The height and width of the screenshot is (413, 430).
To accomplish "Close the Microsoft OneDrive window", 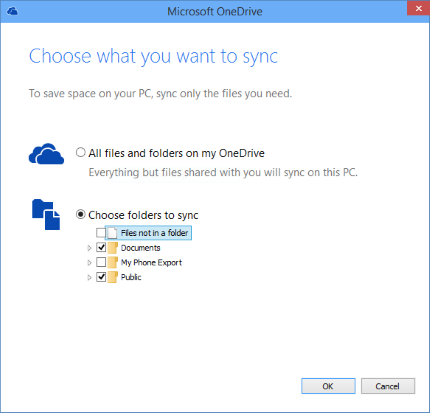I will (x=418, y=8).
